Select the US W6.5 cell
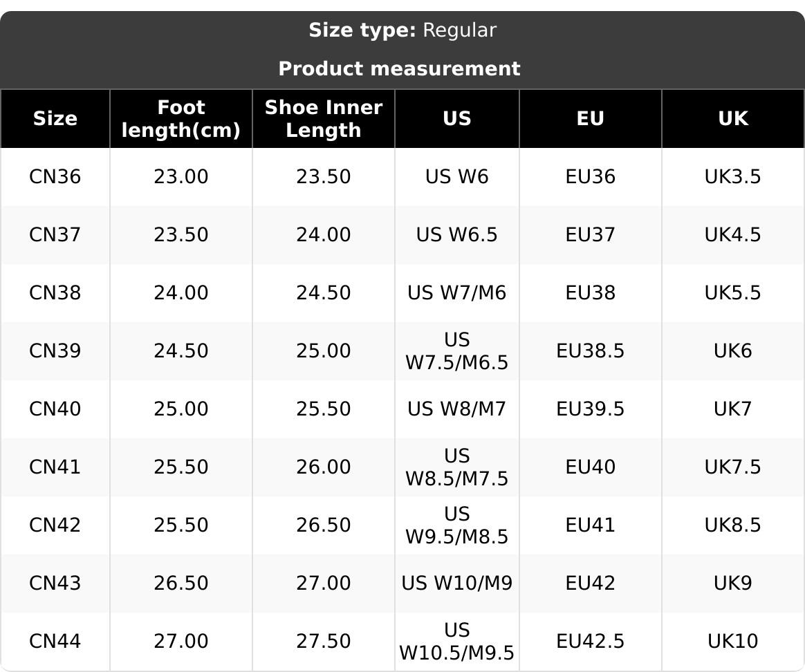 [456, 235]
